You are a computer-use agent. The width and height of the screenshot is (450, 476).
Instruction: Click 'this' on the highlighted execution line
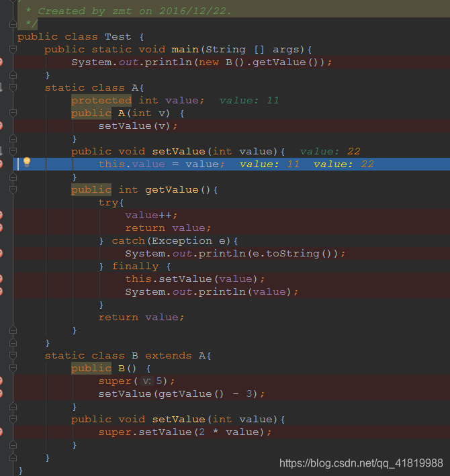point(111,164)
